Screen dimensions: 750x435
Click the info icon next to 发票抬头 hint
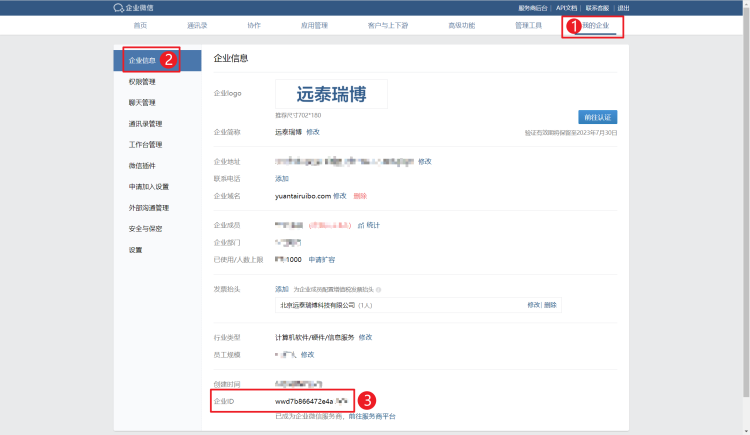click(x=378, y=289)
